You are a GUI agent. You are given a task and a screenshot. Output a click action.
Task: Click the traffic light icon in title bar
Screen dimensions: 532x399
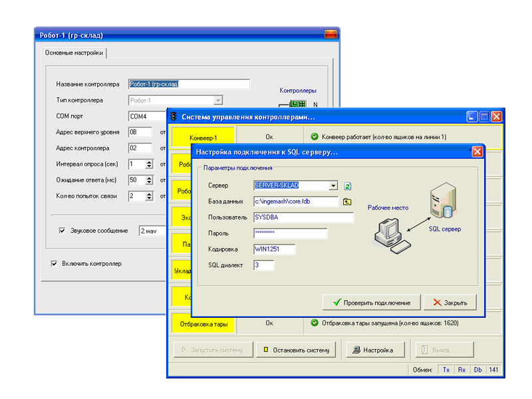[x=174, y=117]
